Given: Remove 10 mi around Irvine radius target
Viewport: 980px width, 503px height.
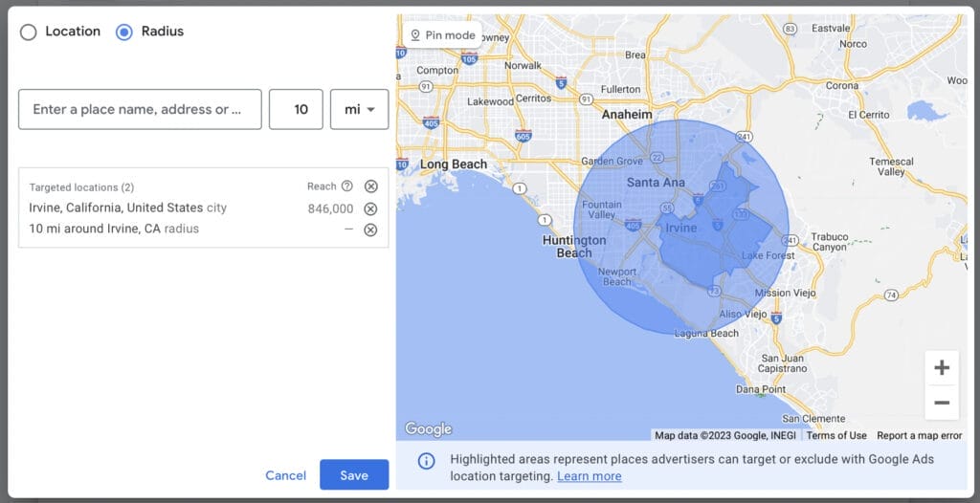Looking at the screenshot, I should 370,230.
